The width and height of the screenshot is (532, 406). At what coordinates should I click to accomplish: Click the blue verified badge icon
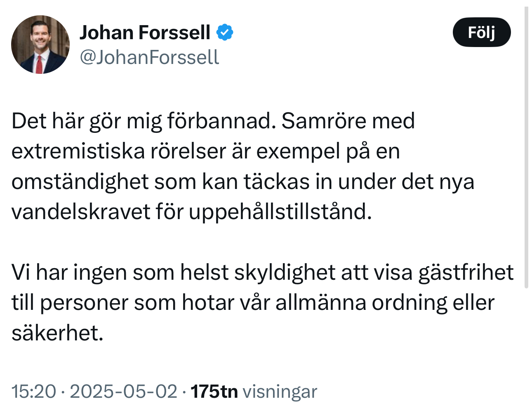point(225,33)
